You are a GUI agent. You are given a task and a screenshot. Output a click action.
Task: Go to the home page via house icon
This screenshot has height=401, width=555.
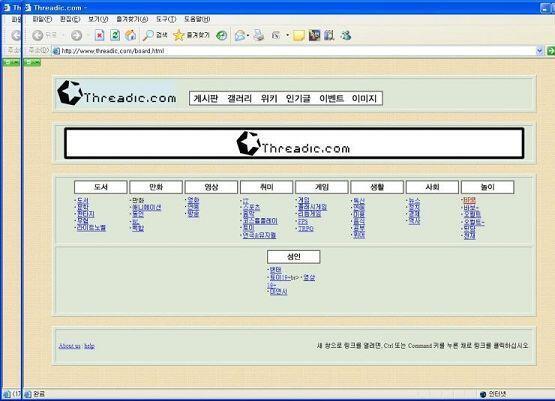click(x=130, y=35)
